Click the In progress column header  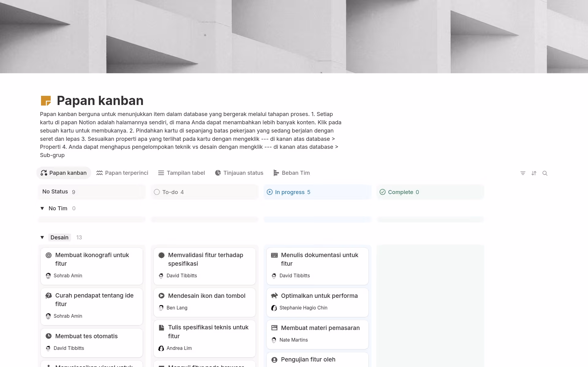[289, 192]
